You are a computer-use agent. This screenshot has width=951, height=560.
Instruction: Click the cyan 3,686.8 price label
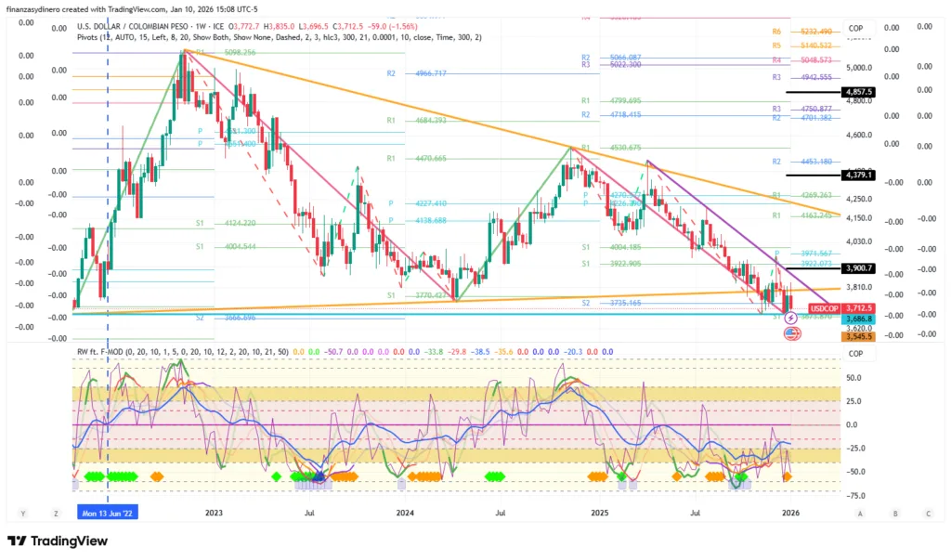click(857, 319)
